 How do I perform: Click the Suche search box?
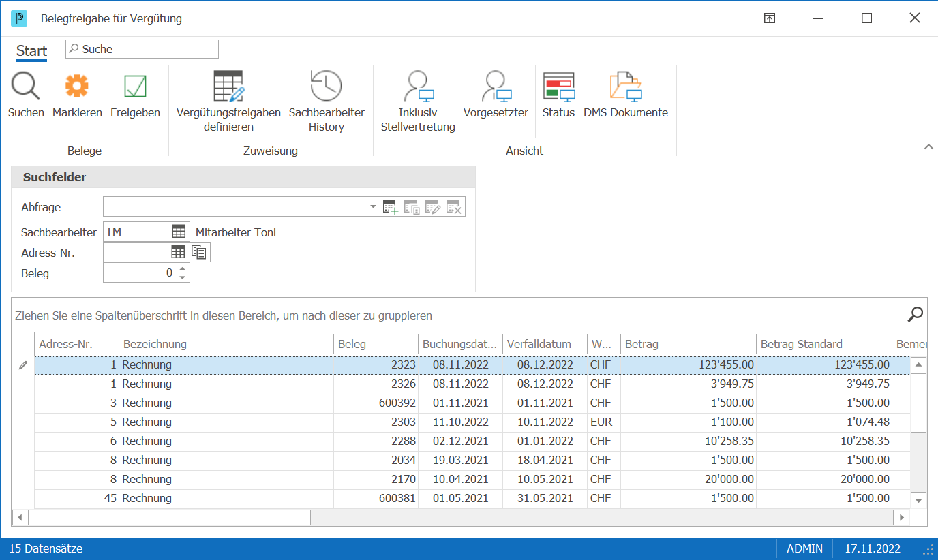(x=142, y=49)
